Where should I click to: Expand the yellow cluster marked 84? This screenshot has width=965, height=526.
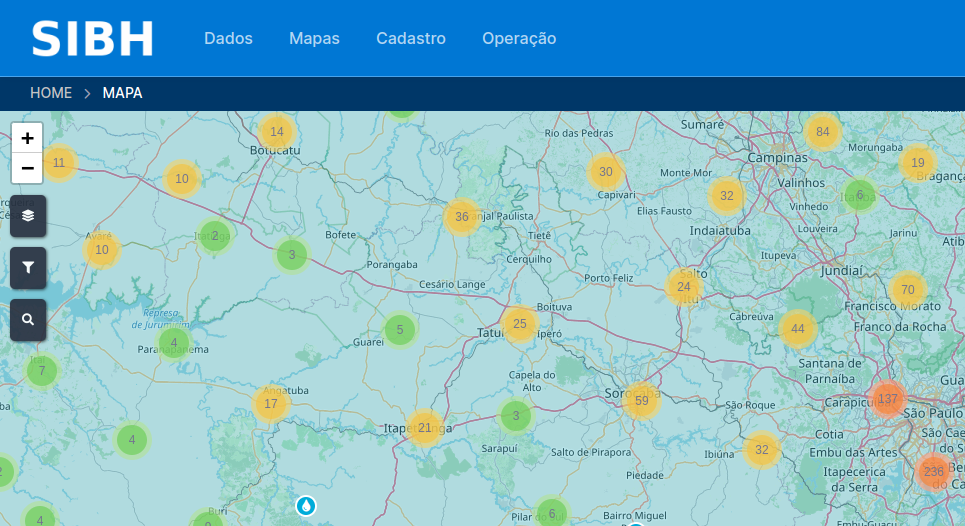823,132
